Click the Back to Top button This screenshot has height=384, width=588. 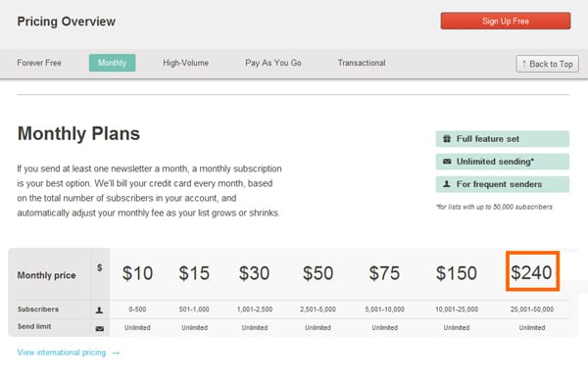click(x=547, y=64)
